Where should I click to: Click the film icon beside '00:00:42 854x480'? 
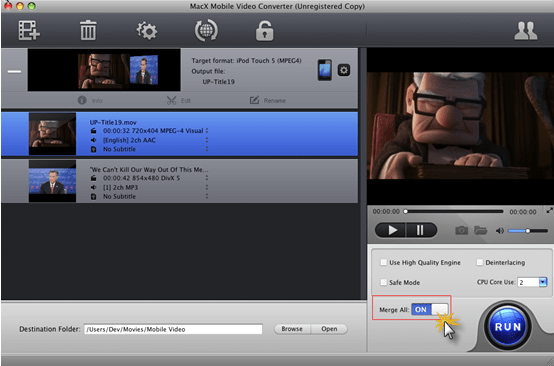click(x=94, y=178)
